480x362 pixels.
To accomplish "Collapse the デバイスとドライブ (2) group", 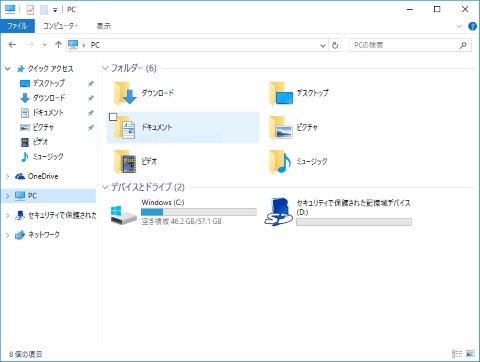I will pyautogui.click(x=105, y=187).
